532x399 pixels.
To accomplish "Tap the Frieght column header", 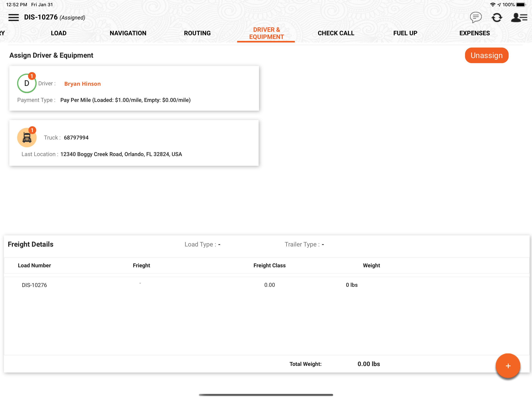I will (141, 265).
